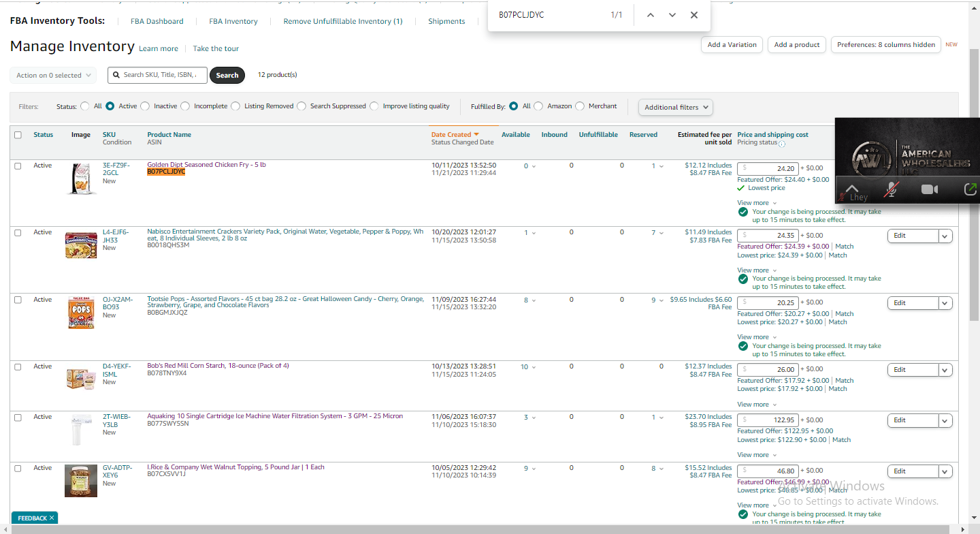980x534 pixels.
Task: Click Add a Variation button
Action: [732, 44]
